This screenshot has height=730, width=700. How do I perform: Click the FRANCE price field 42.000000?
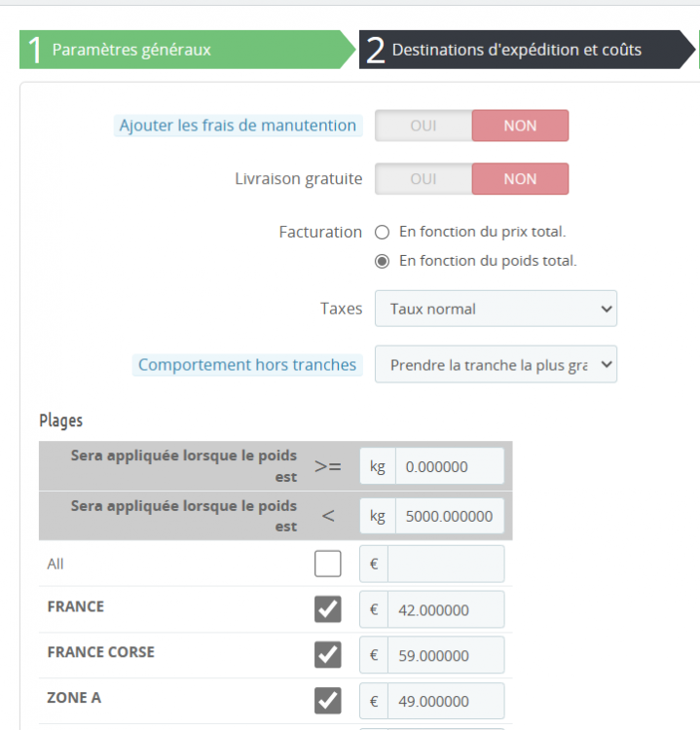(x=446, y=609)
